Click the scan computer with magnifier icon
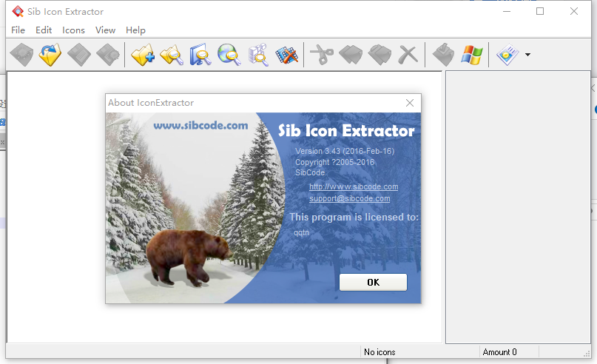The image size is (597, 364). [200, 55]
